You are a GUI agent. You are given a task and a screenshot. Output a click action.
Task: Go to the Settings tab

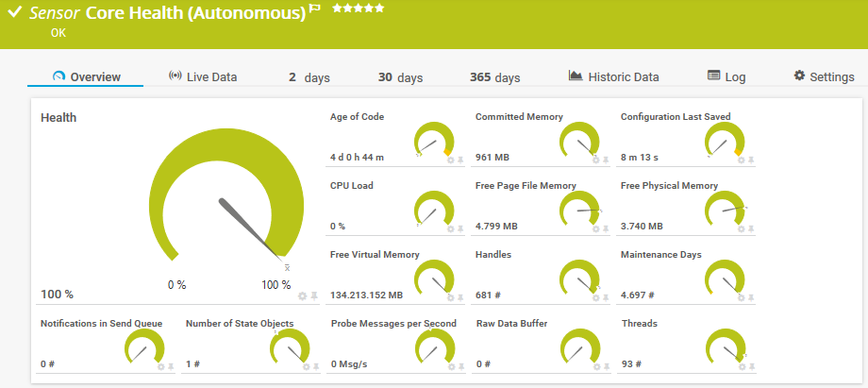(824, 77)
